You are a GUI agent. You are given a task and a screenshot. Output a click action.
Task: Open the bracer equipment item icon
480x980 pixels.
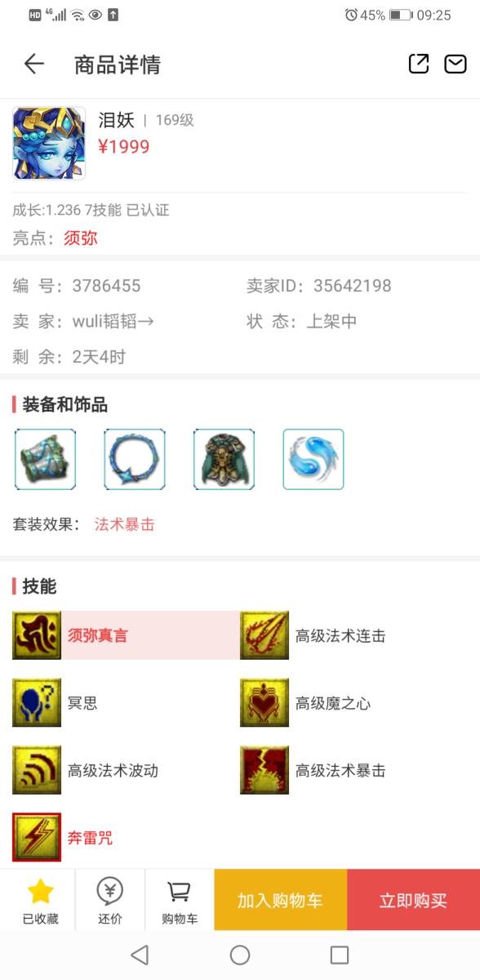point(46,460)
